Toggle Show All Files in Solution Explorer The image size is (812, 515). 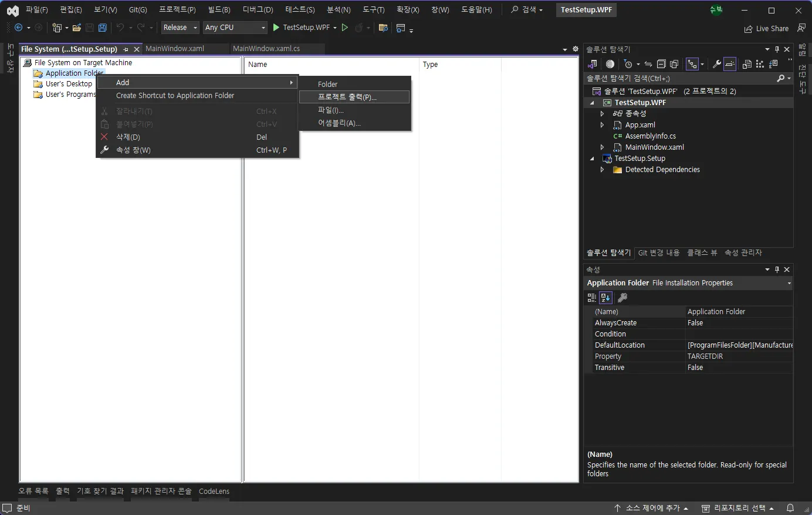pyautogui.click(x=674, y=64)
